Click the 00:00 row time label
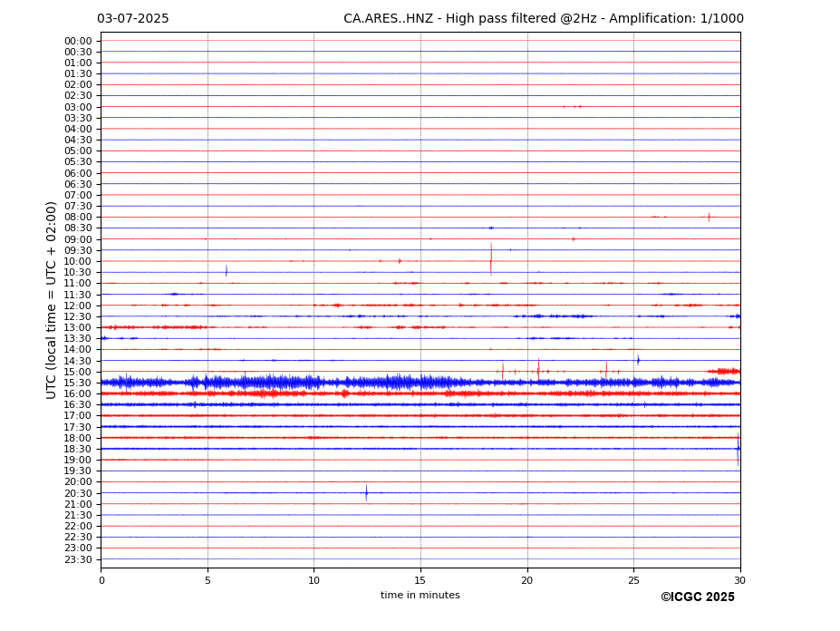The width and height of the screenshot is (840, 631). pos(78,42)
